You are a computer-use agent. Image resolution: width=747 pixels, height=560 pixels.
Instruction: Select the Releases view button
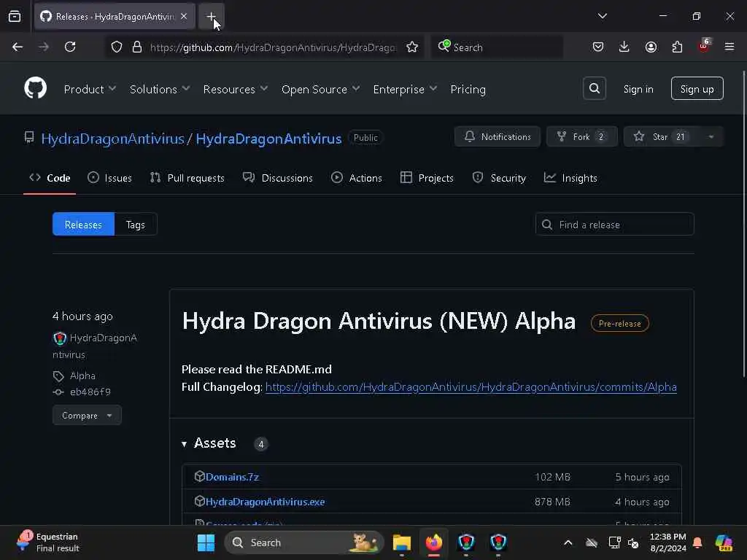83,225
